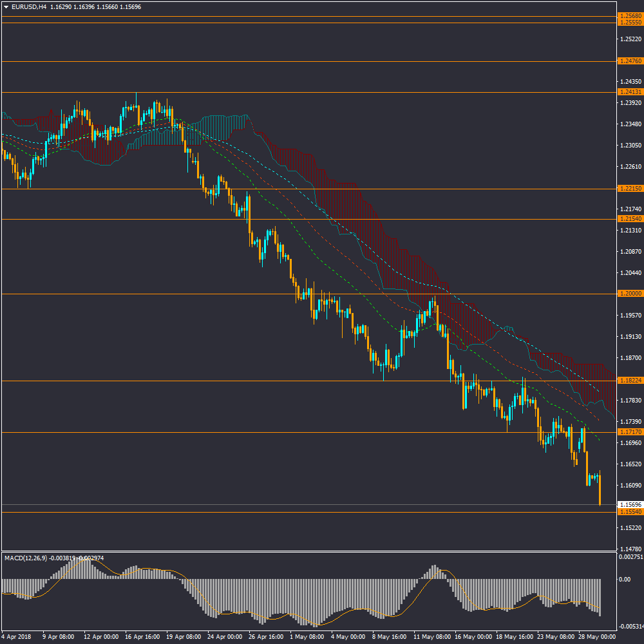This screenshot has width=644, height=644.
Task: Click the MACD(12,26,9) indicator label
Action: point(26,558)
